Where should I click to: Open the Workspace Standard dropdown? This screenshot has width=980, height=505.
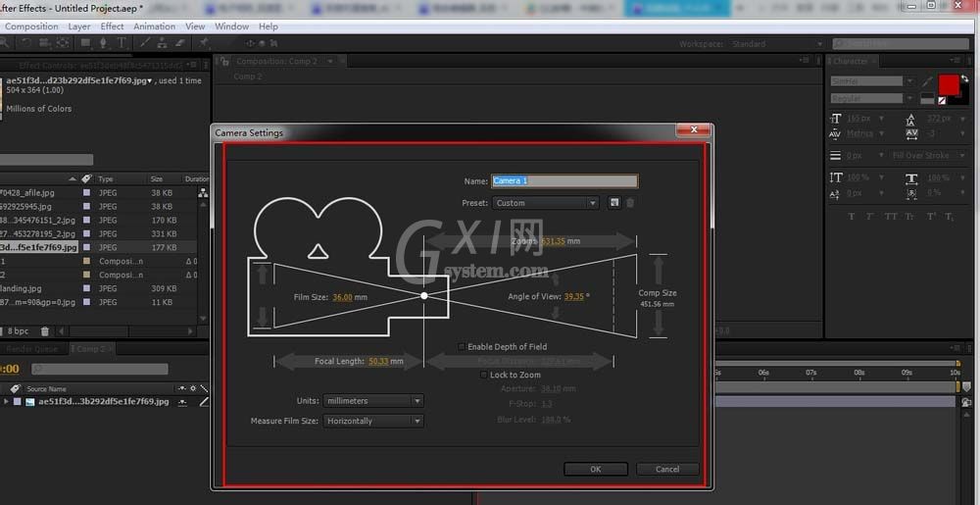click(778, 44)
